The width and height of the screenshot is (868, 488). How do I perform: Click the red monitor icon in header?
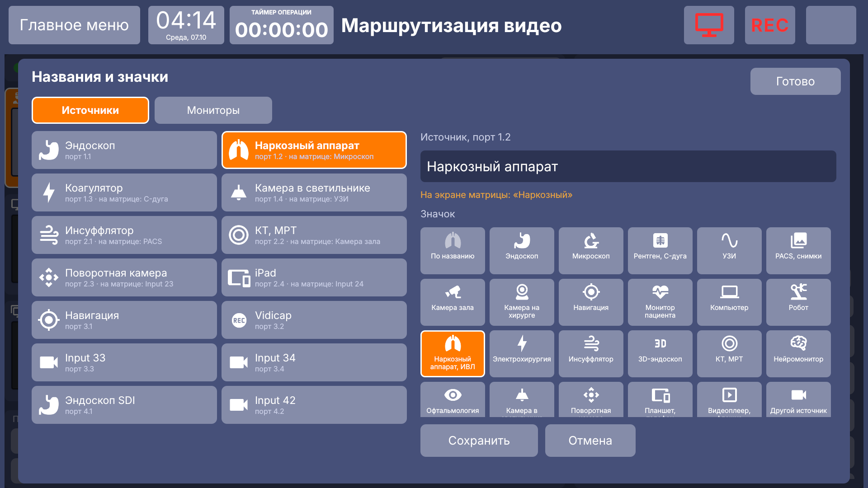(709, 25)
